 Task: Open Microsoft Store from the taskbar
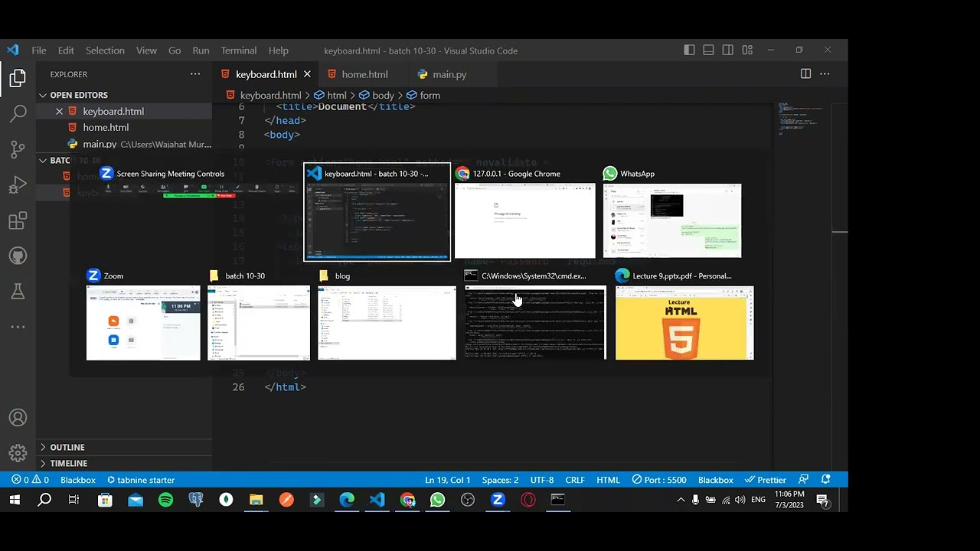coord(105,500)
